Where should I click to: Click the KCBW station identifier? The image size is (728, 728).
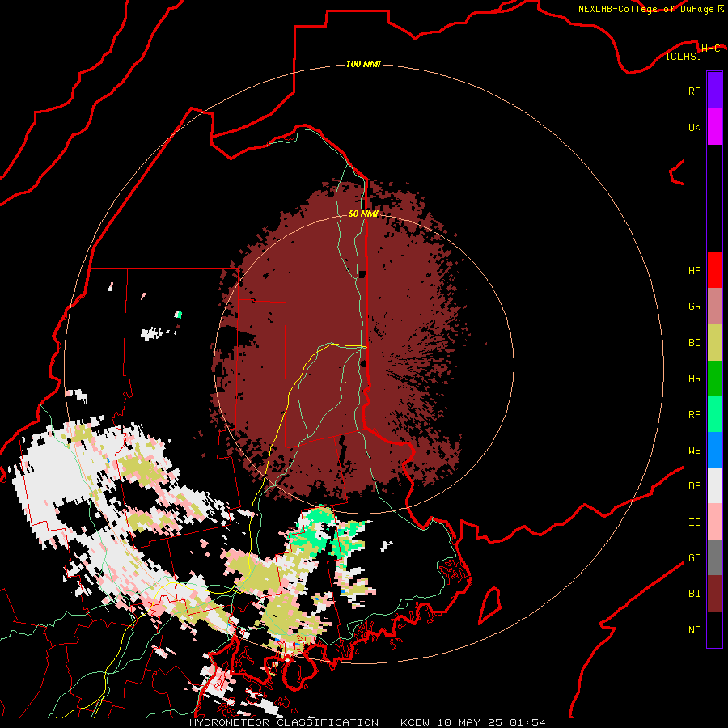415,722
